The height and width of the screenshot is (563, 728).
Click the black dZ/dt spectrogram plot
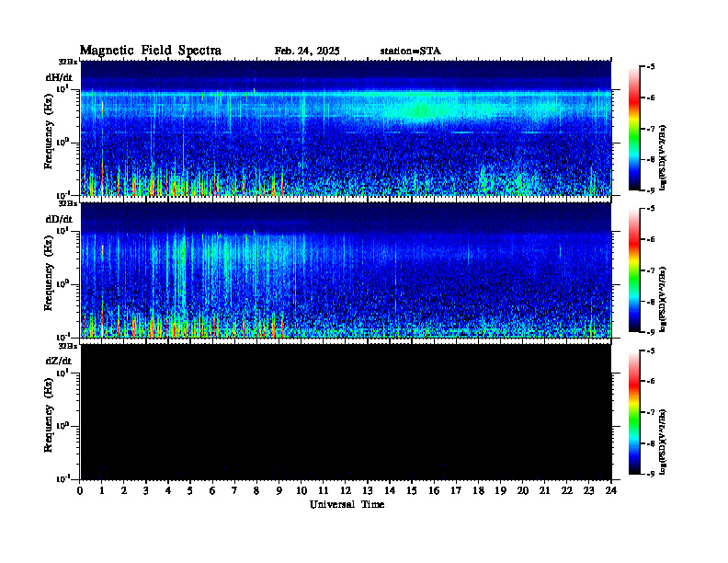pos(346,412)
